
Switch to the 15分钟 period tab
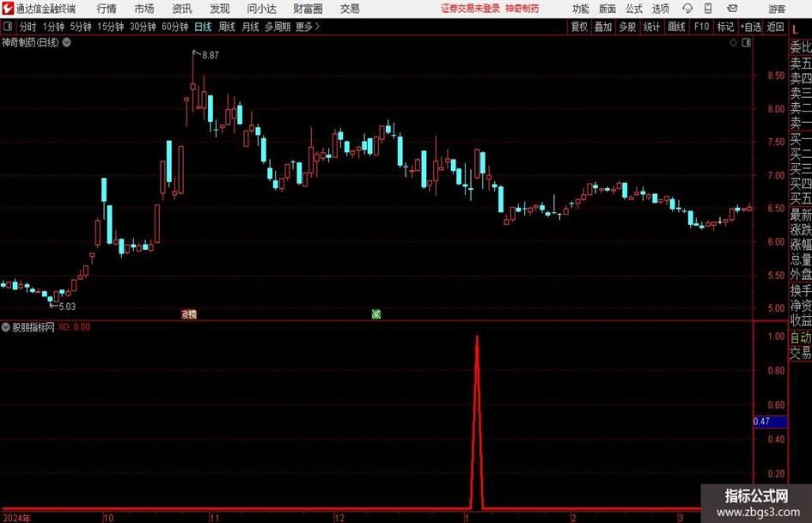tap(111, 27)
